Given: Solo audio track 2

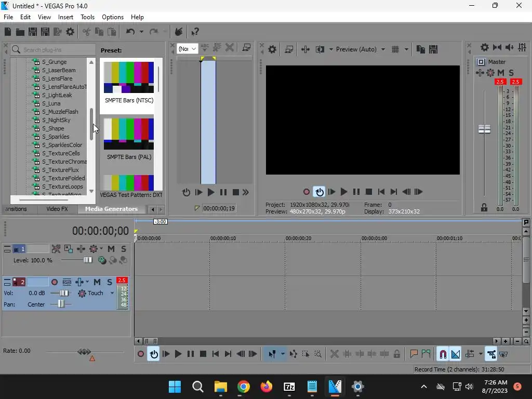Looking at the screenshot, I should (110, 282).
